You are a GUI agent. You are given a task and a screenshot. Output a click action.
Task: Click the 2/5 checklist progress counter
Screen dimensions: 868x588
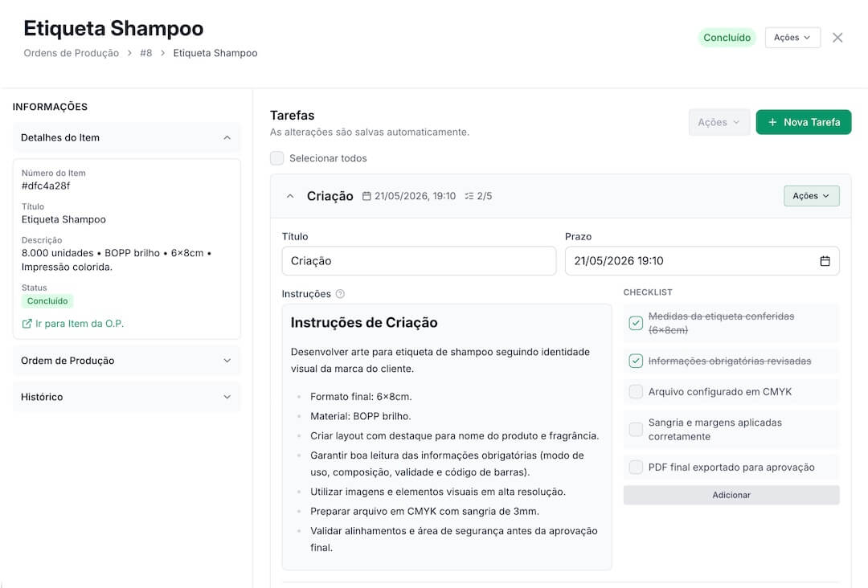485,196
